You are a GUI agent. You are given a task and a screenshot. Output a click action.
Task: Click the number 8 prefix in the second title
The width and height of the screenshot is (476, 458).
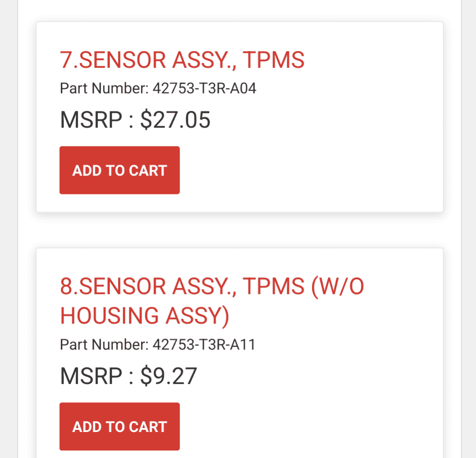click(65, 287)
